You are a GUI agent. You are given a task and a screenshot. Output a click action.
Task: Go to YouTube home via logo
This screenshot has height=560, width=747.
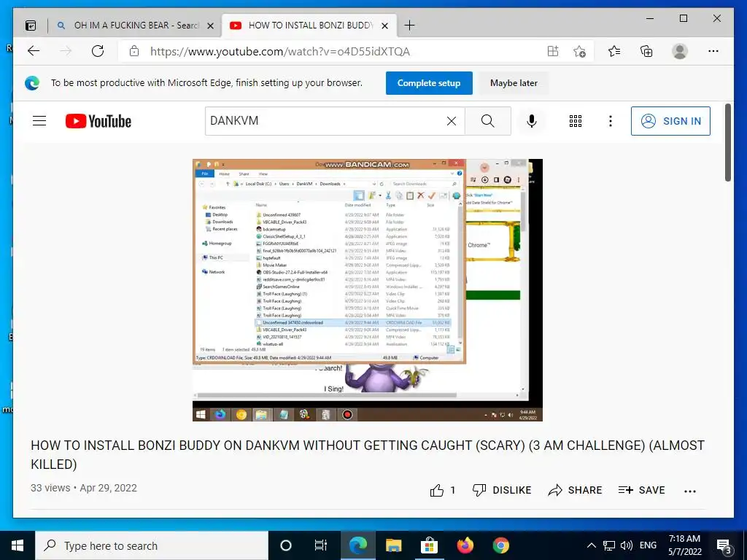(98, 121)
